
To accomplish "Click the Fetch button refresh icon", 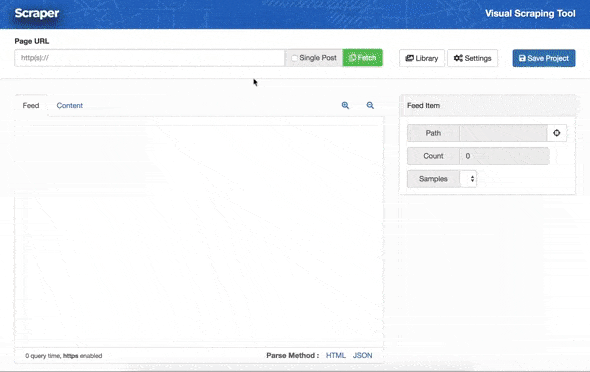I will point(352,58).
